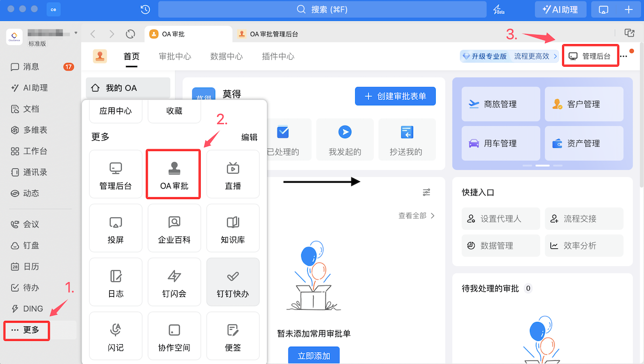This screenshot has width=644, height=364.
Task: Switch to the 审批中心 tab
Action: (175, 56)
